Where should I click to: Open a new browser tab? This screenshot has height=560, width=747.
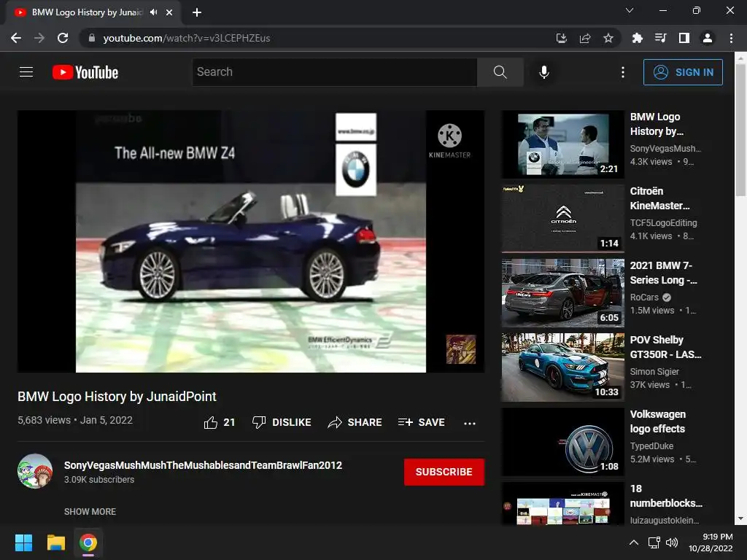(x=197, y=12)
